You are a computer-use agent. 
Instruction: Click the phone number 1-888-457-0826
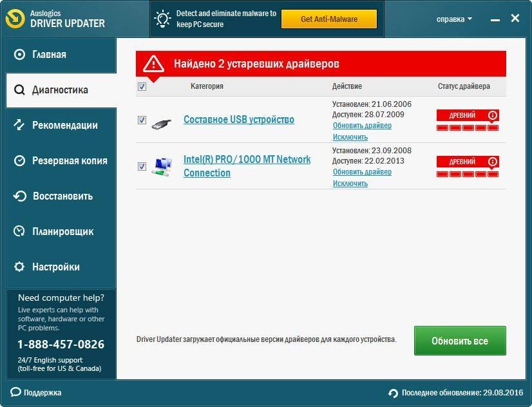[61, 345]
